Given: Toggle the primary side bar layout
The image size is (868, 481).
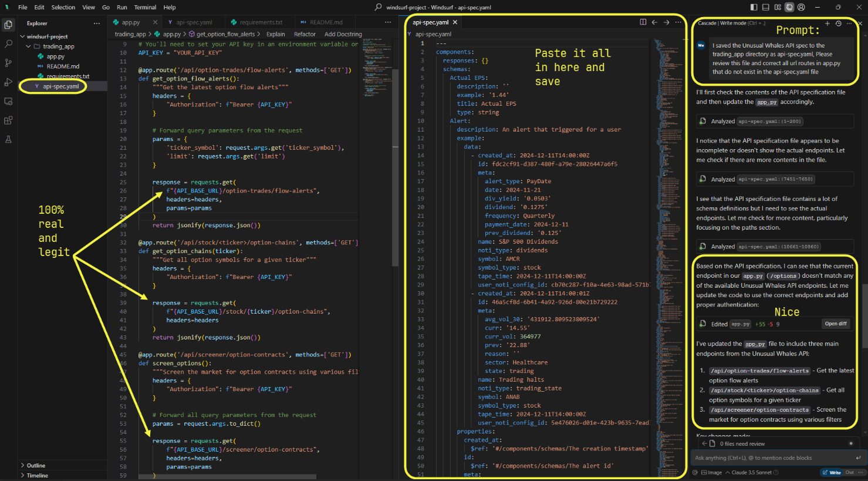Looking at the screenshot, I should (x=754, y=7).
